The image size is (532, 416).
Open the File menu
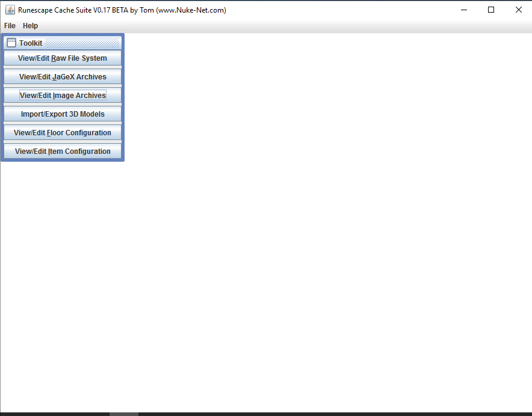pos(10,26)
